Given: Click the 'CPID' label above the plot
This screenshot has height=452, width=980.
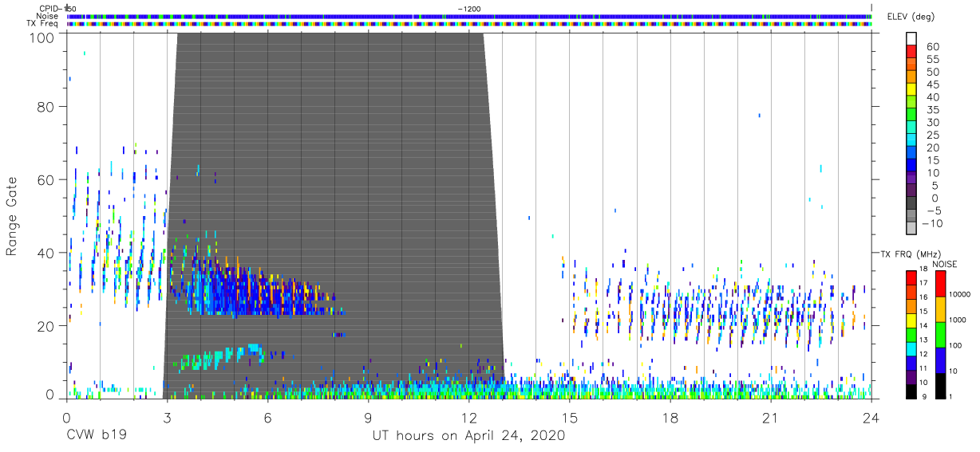Looking at the screenshot, I should click(49, 9).
